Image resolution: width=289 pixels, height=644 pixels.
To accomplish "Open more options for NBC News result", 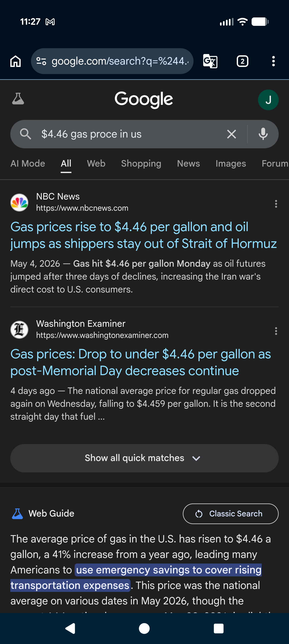I will pos(276,204).
